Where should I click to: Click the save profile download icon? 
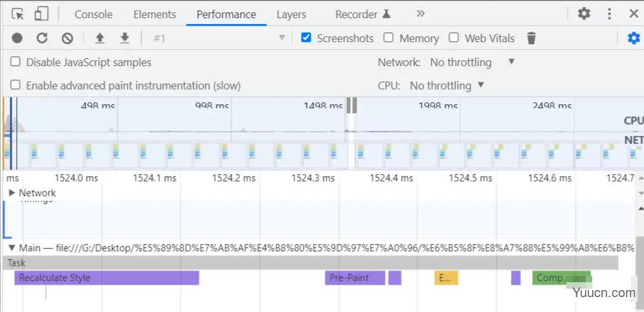(125, 38)
